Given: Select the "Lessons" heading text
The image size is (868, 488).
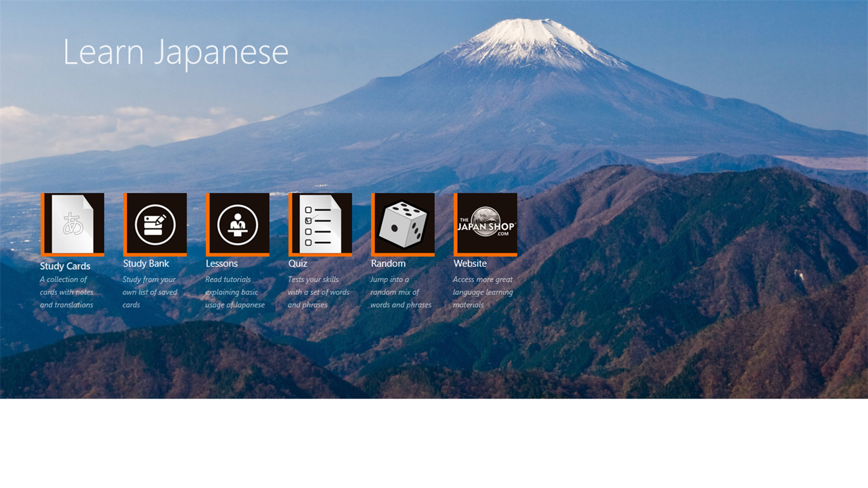Looking at the screenshot, I should [x=221, y=264].
